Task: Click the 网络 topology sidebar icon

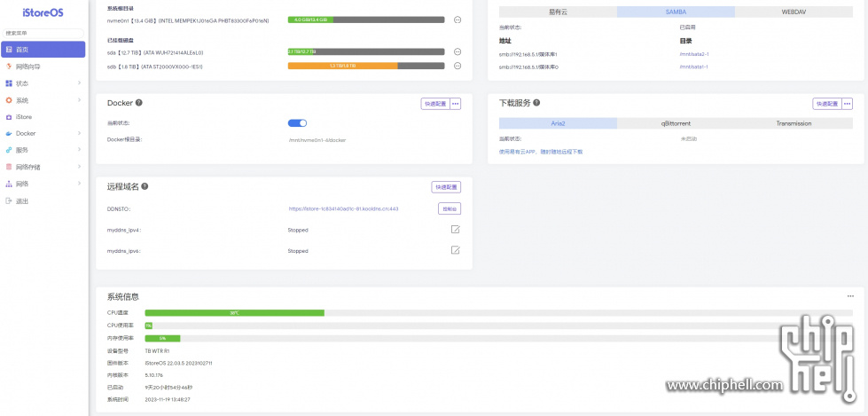Action: (x=8, y=184)
